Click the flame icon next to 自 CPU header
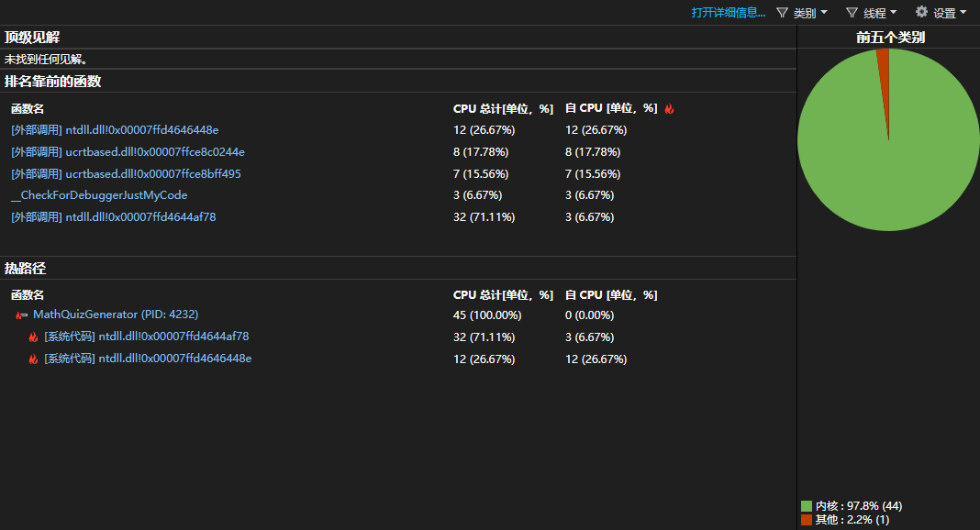This screenshot has height=530, width=980. click(669, 108)
